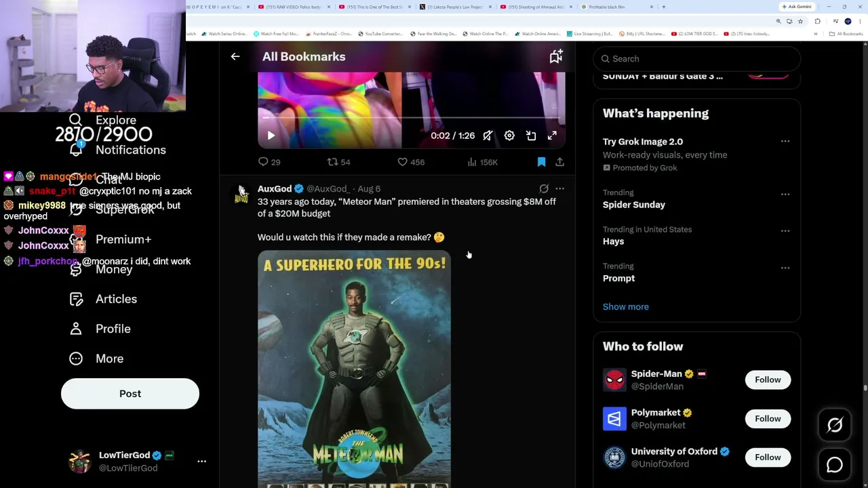Open the AuxGod profile avatar

coord(241,195)
